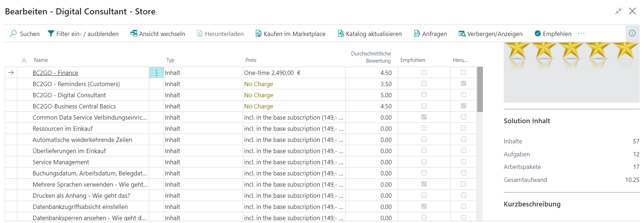Toggle Empfohlen checkbox for Common Data Service row
The height and width of the screenshot is (223, 644).
coord(424,117)
